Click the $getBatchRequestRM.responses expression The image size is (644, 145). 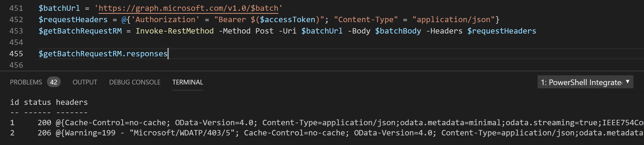[x=103, y=54]
